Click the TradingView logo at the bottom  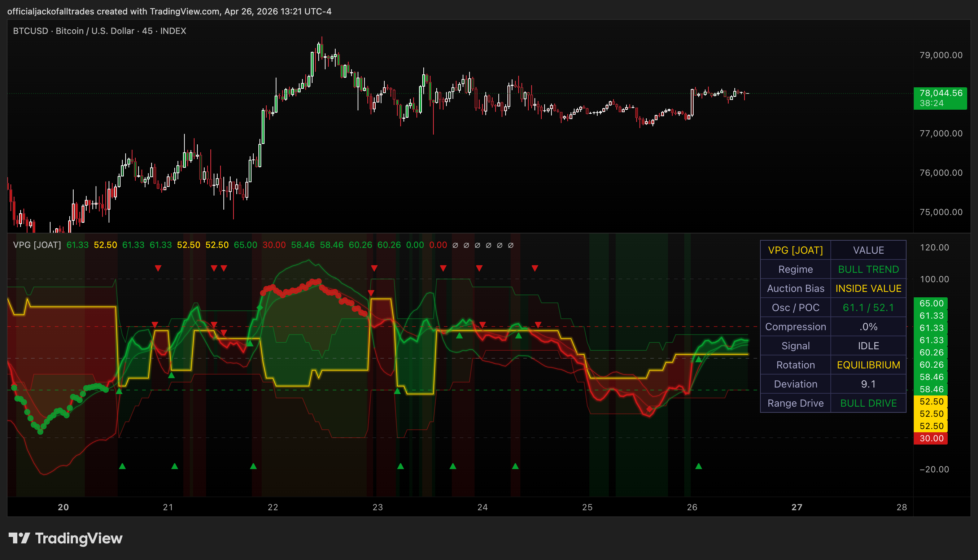click(x=65, y=538)
